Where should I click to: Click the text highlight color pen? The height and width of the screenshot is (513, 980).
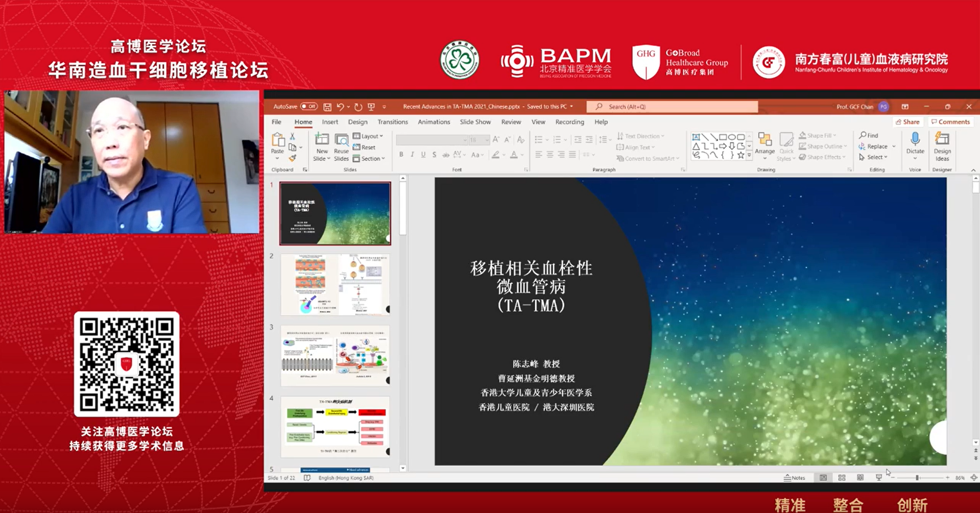(495, 155)
